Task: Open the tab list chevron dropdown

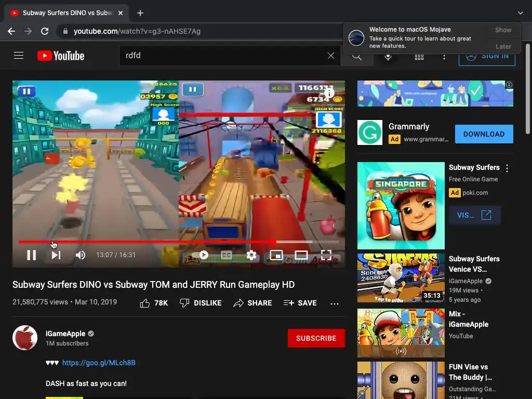Action: click(521, 13)
